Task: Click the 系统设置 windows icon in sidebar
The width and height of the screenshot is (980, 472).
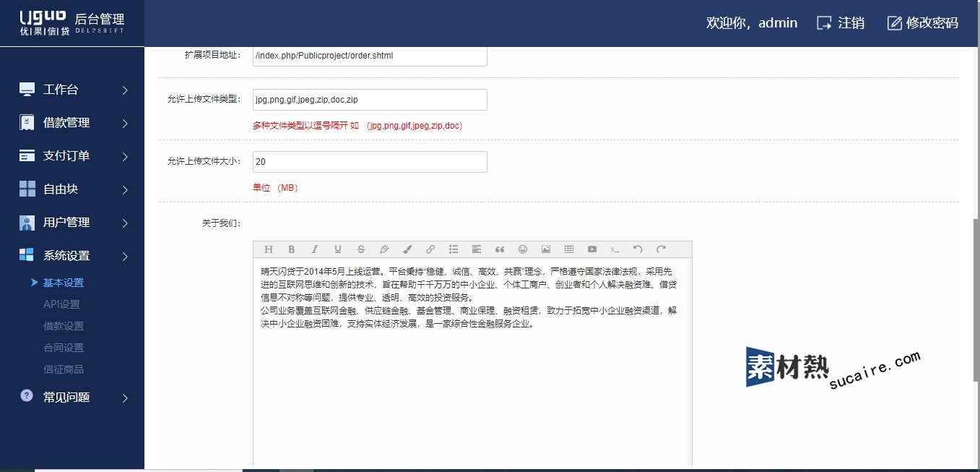Action: tap(27, 254)
